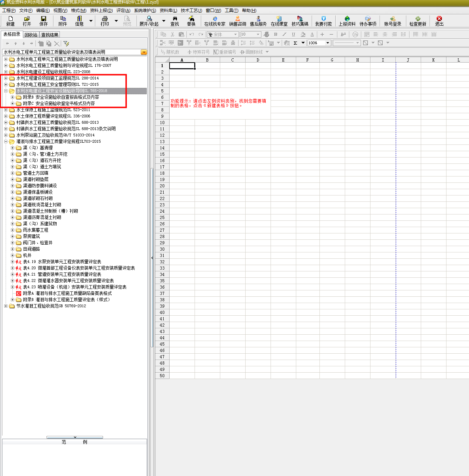Open 在线找专家 online expert icon
The image size is (469, 476).
[x=215, y=21]
